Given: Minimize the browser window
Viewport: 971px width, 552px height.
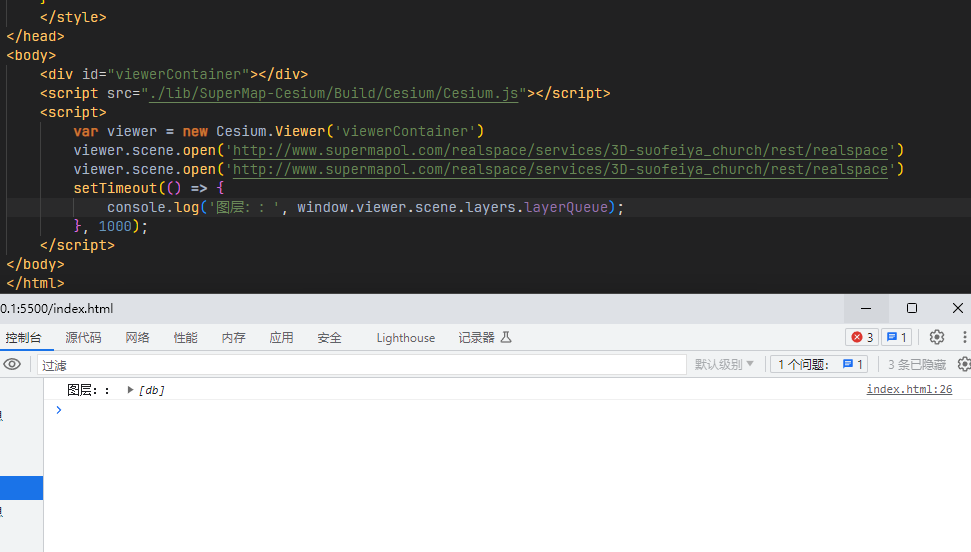Looking at the screenshot, I should pos(866,308).
